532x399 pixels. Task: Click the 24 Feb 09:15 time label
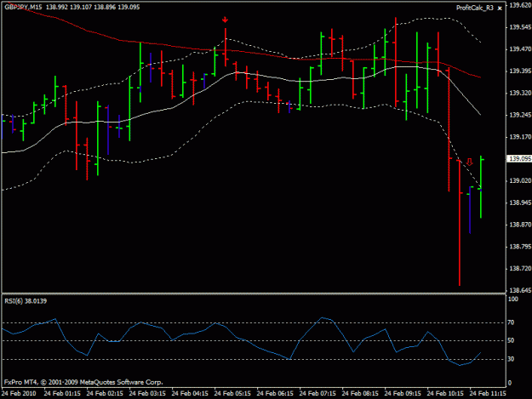(403, 394)
